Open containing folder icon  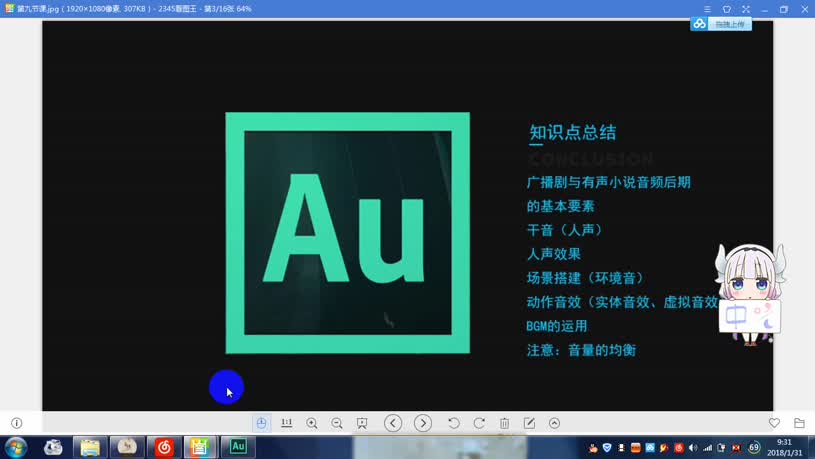tap(799, 423)
